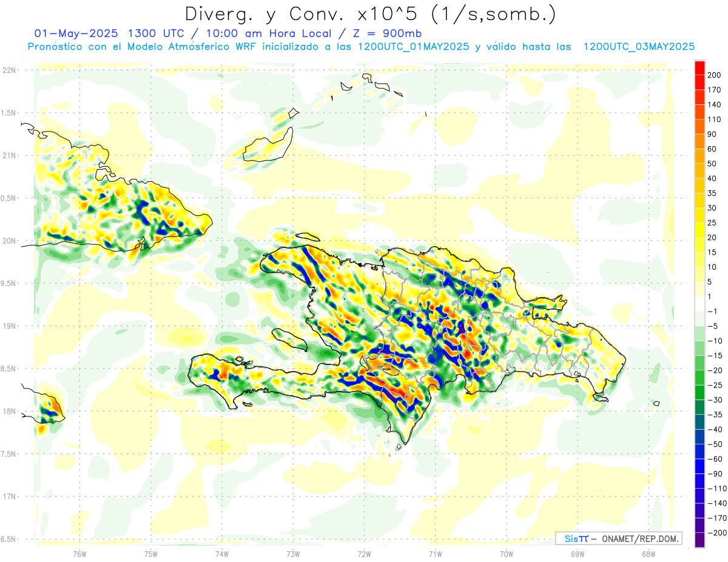Click the longitude label "72W"
The height and width of the screenshot is (562, 728).
click(x=364, y=554)
